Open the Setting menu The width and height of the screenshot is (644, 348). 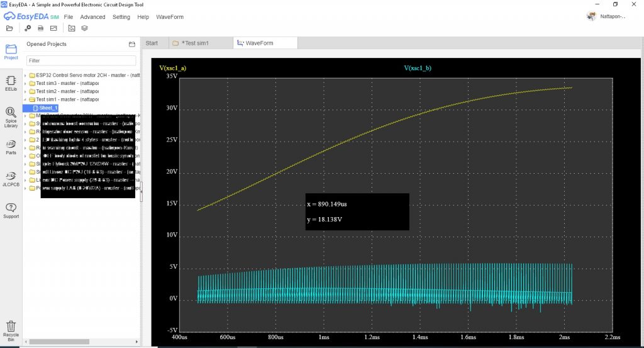tap(121, 17)
